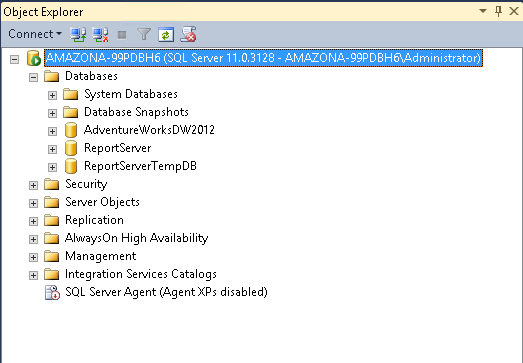
Task: Open the Connect dropdown menu
Action: 35,34
